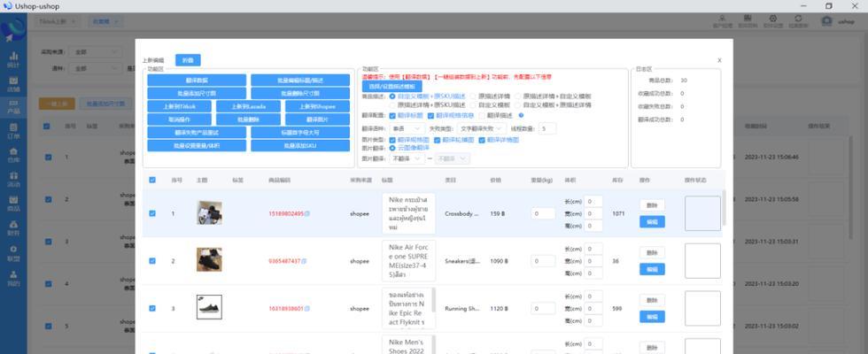Click the 上新到Shopee button
The width and height of the screenshot is (868, 354).
pos(317,105)
